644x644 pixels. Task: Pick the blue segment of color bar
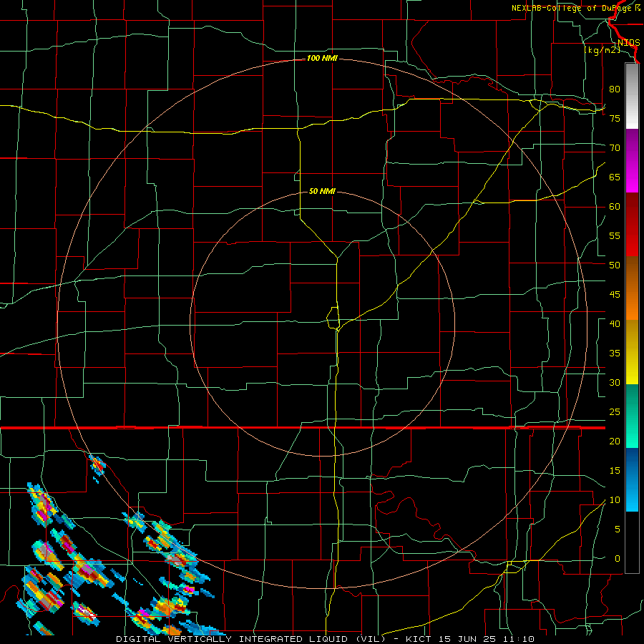(x=632, y=479)
